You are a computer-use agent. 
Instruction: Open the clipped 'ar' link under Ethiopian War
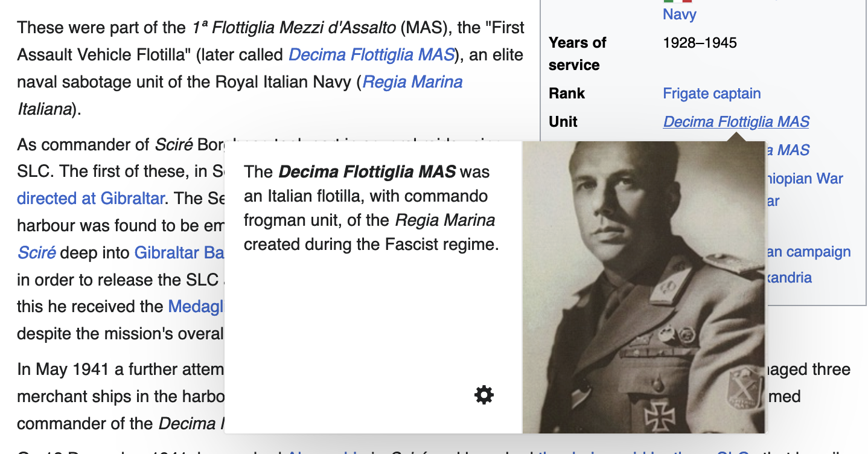coord(773,201)
